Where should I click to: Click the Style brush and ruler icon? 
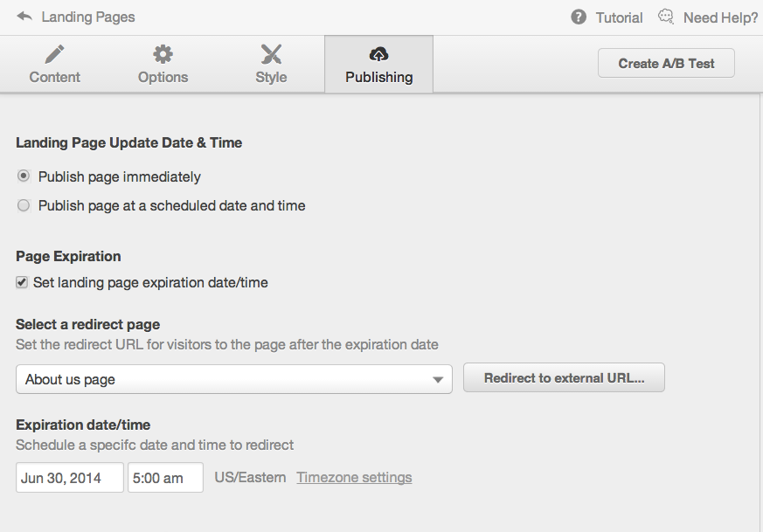pyautogui.click(x=271, y=54)
